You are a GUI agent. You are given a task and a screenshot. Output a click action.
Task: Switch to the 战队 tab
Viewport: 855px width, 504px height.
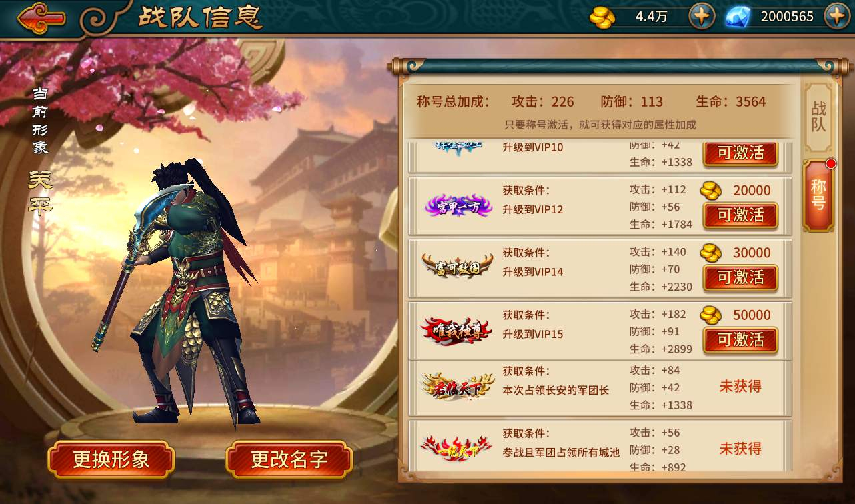point(818,117)
